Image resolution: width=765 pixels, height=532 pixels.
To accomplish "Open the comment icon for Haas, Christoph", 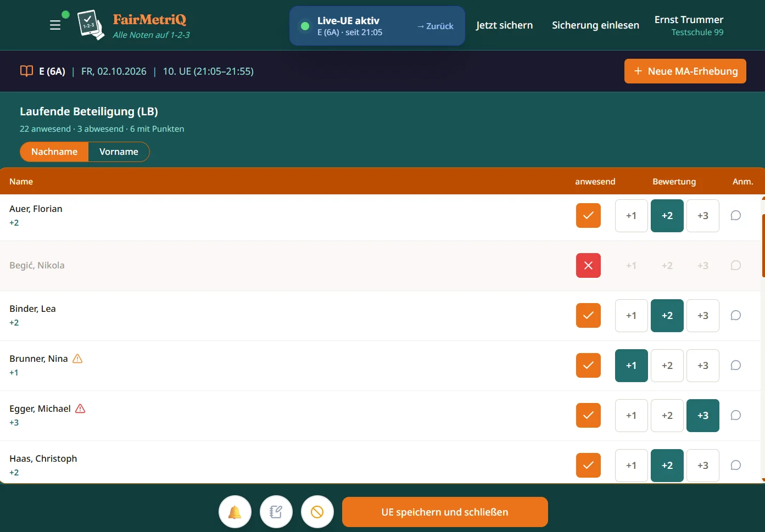I will (x=736, y=465).
